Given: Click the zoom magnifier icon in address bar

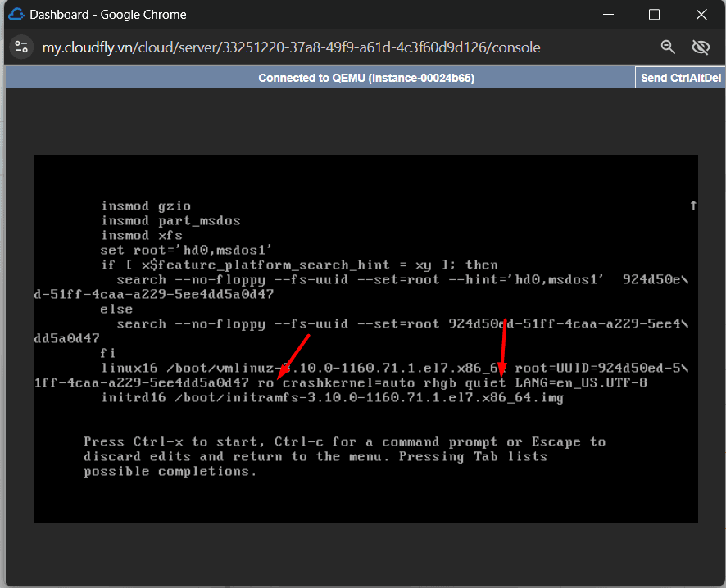Looking at the screenshot, I should click(668, 47).
